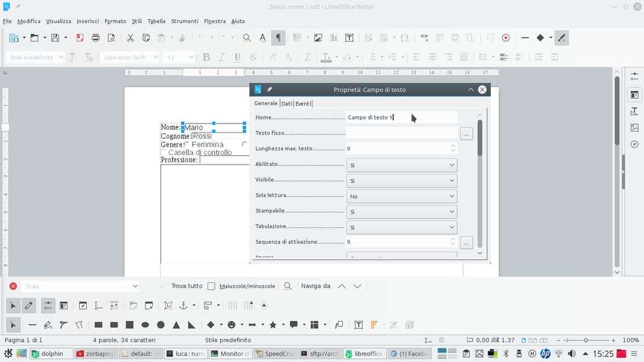Select the Cut scissors icon
644x362 pixels.
click(x=130, y=38)
